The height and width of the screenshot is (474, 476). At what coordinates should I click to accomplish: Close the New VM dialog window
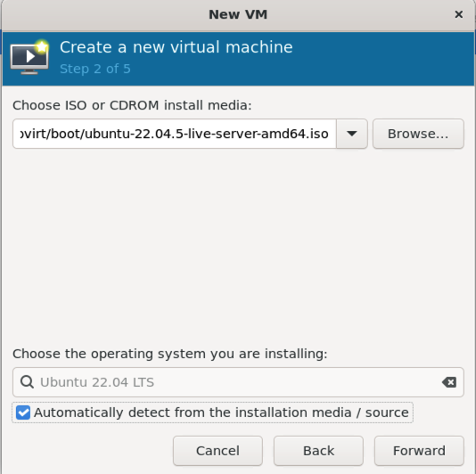pos(459,14)
